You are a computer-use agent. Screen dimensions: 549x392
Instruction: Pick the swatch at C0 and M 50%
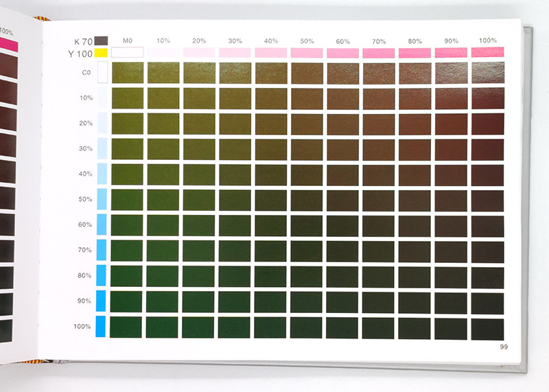[x=307, y=73]
